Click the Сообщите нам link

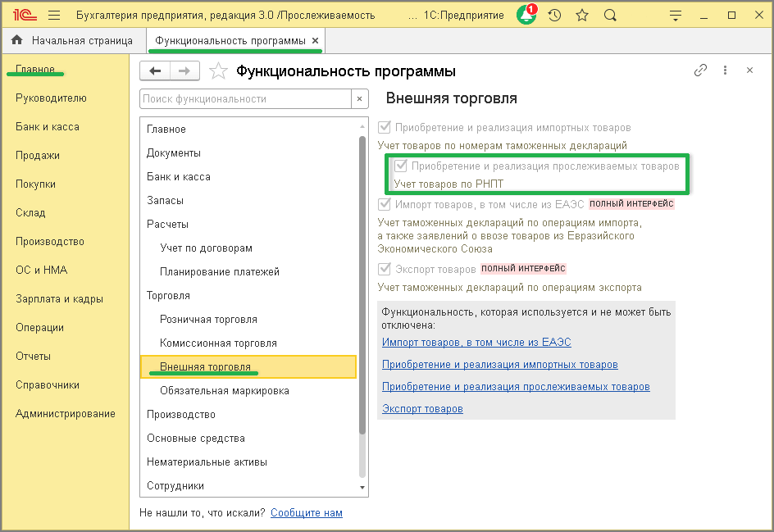tap(306, 513)
